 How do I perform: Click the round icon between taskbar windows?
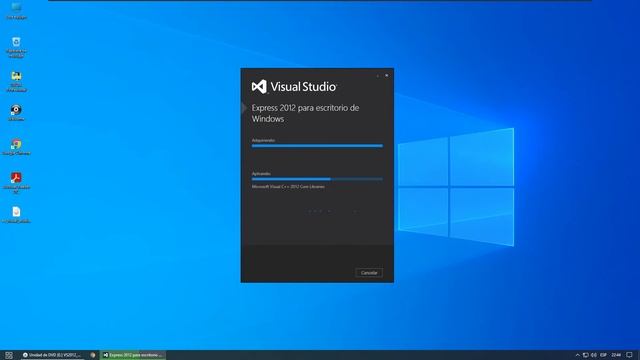pyautogui.click(x=93, y=355)
